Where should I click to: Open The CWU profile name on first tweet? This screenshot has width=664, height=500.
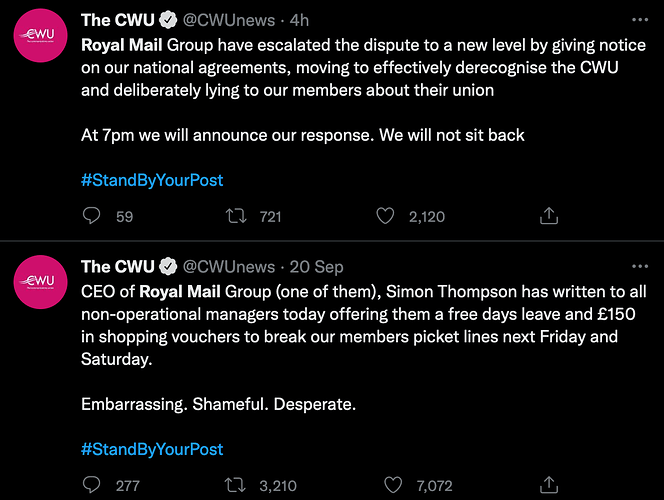(x=118, y=20)
